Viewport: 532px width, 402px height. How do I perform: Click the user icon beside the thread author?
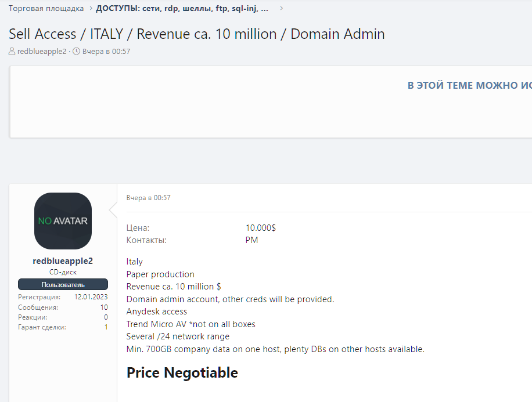[12, 52]
